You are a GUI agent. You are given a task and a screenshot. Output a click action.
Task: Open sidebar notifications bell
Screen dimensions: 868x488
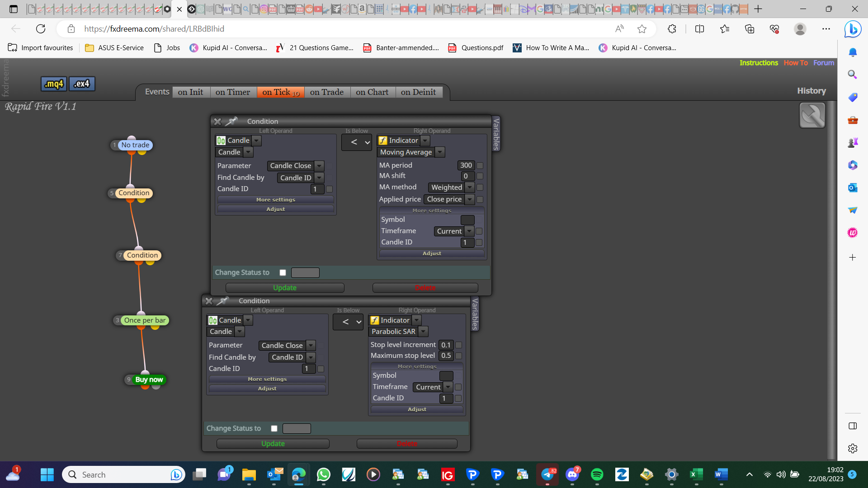(853, 52)
